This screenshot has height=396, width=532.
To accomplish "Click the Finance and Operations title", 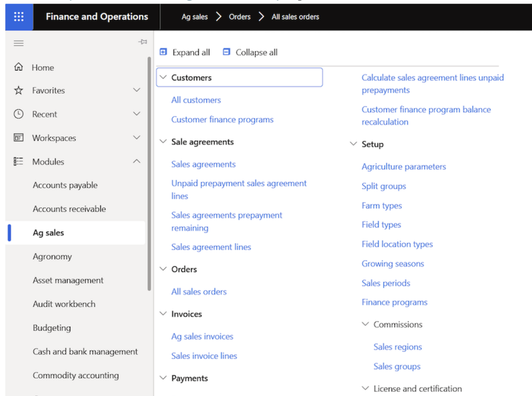I will tap(97, 17).
